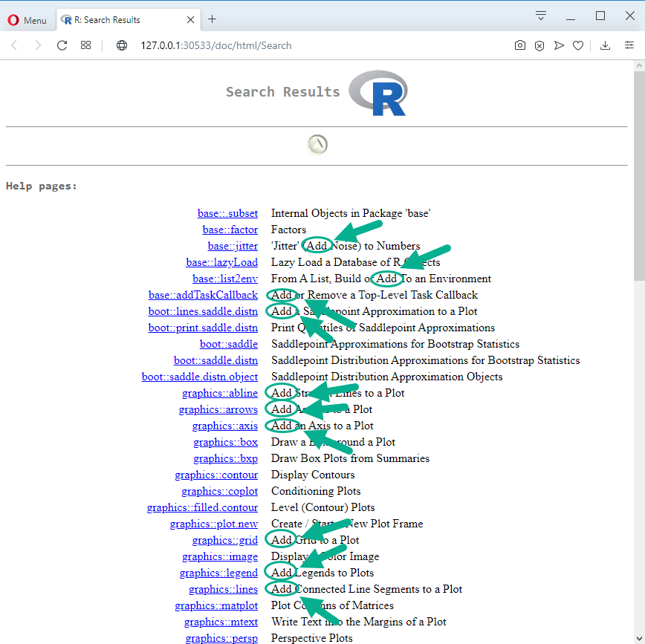Viewport: 645px width, 644px height.
Task: Click the vertical scrollbar thumb
Action: click(639, 175)
